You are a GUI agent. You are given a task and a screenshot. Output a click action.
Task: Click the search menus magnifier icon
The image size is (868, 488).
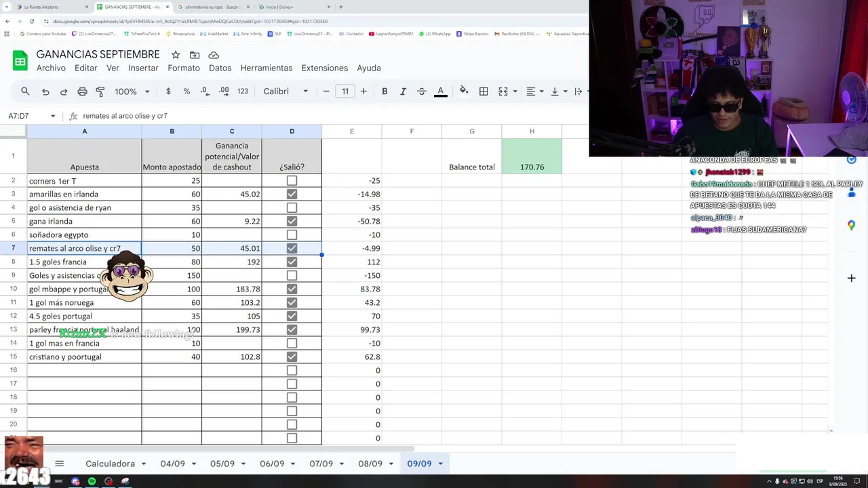click(25, 91)
